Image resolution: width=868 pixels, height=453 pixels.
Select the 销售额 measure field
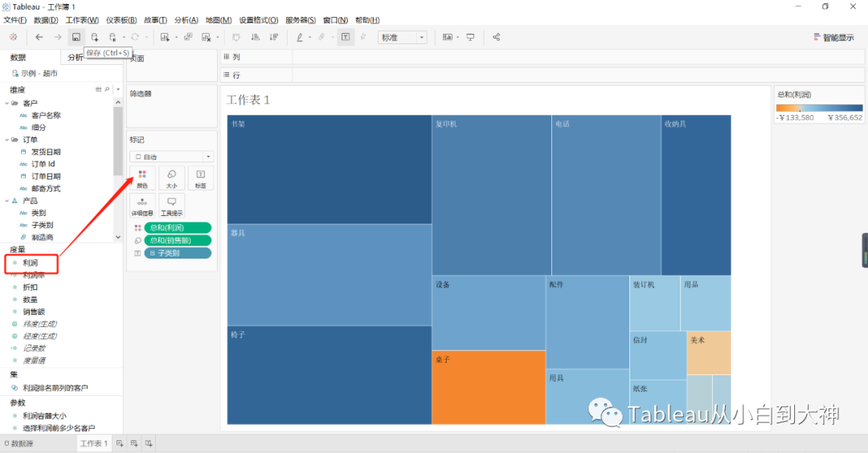pos(34,312)
